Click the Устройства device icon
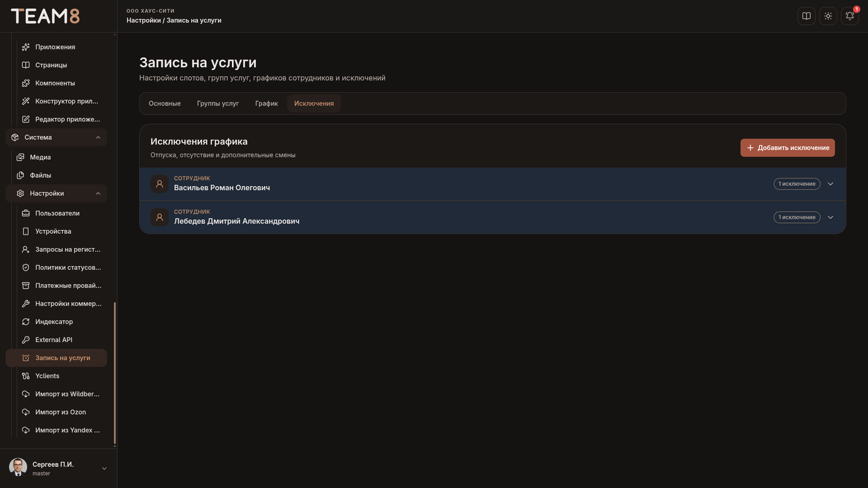Viewport: 868px width, 488px height. (26, 231)
